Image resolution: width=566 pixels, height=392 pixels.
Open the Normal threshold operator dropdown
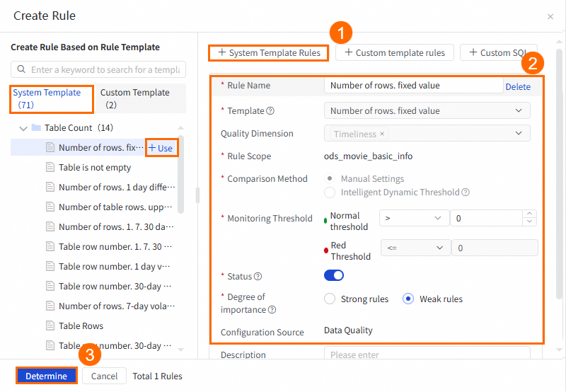pos(413,219)
